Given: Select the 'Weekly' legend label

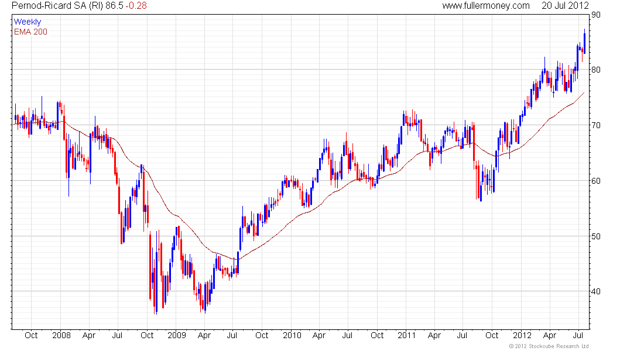Looking at the screenshot, I should click(28, 22).
